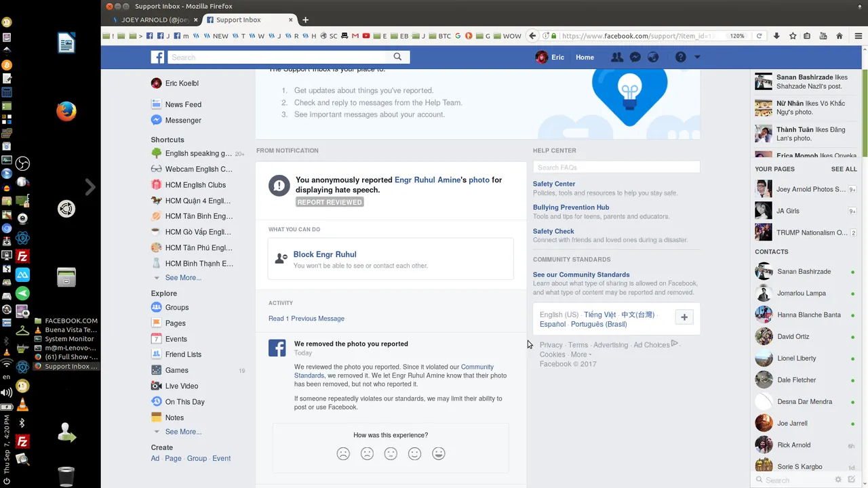Expand the More dropdown in footer
Image resolution: width=868 pixels, height=488 pixels.
point(581,354)
